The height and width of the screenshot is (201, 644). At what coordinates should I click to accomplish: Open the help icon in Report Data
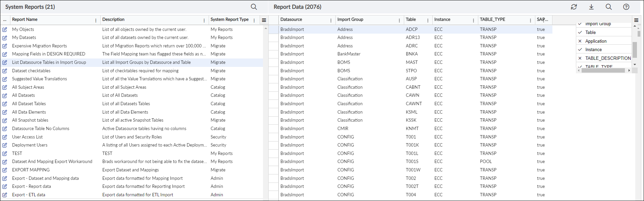click(626, 7)
